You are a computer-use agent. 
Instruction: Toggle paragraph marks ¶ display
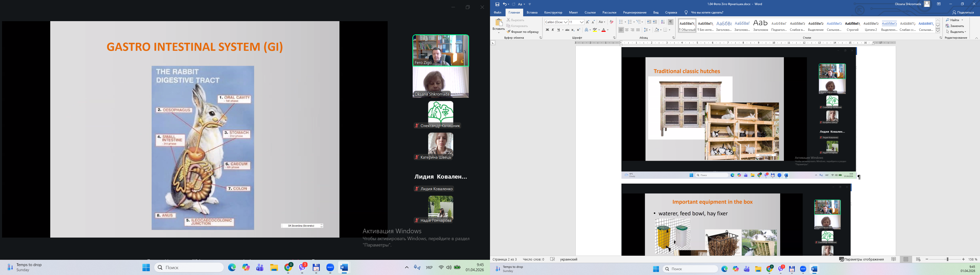(x=671, y=22)
